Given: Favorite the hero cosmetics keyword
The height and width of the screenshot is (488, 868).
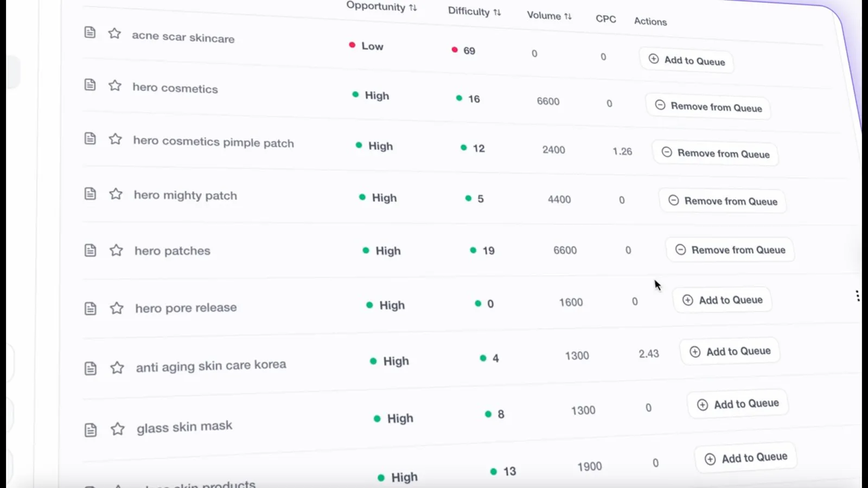Looking at the screenshot, I should (115, 86).
